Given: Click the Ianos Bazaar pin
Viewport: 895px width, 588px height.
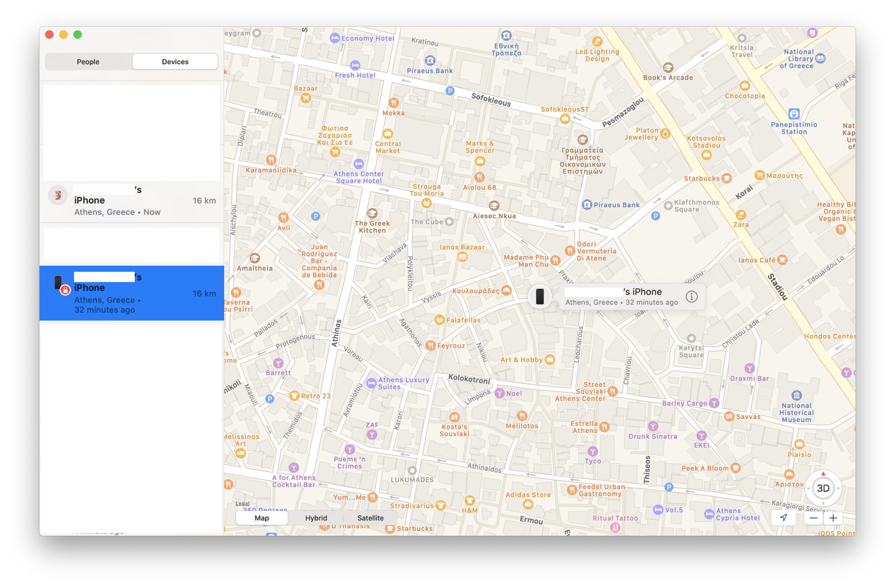Looking at the screenshot, I should pyautogui.click(x=462, y=257).
